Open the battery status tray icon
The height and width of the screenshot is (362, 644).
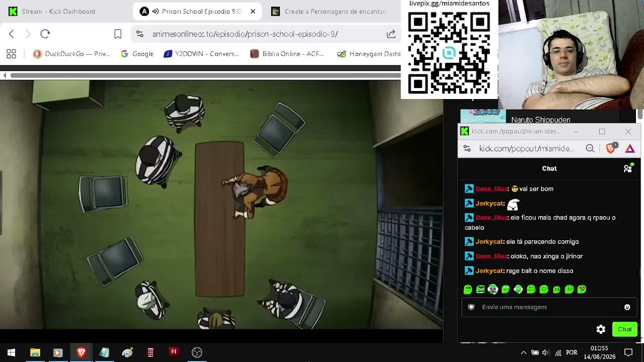[535, 352]
